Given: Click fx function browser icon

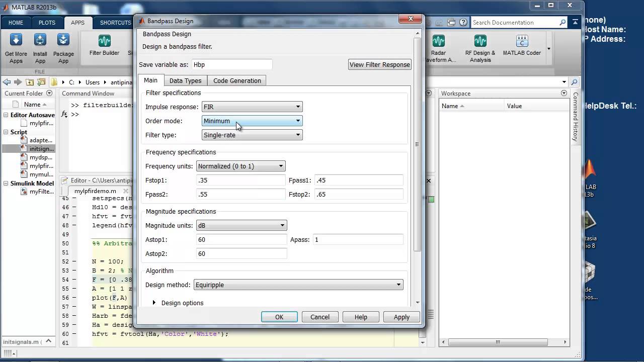Looking at the screenshot, I should coord(64,114).
